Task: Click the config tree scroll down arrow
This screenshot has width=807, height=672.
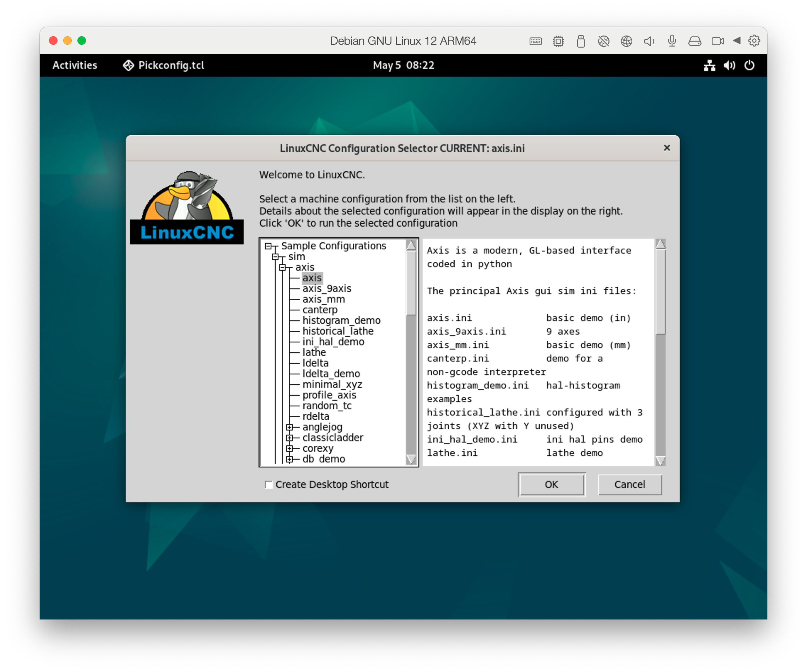Action: [x=411, y=460]
